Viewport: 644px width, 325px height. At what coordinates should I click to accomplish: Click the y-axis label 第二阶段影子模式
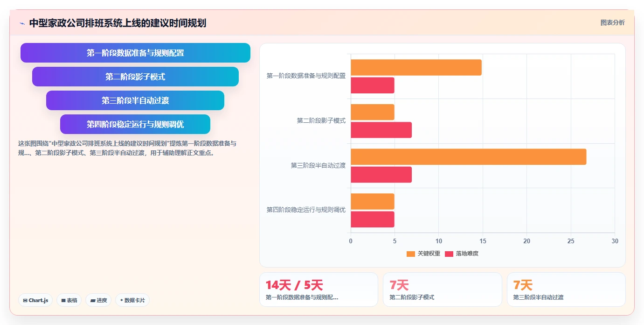pyautogui.click(x=321, y=120)
